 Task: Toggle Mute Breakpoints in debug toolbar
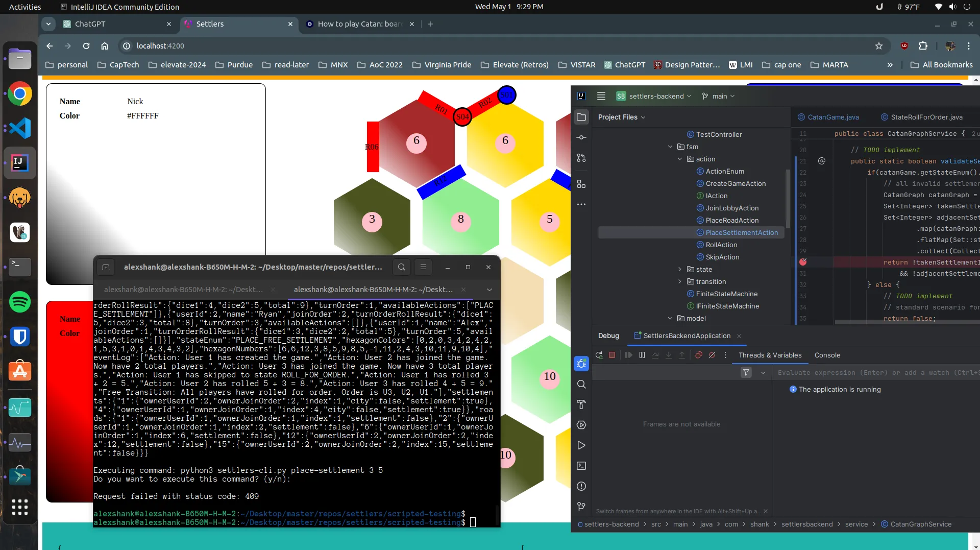coord(712,355)
